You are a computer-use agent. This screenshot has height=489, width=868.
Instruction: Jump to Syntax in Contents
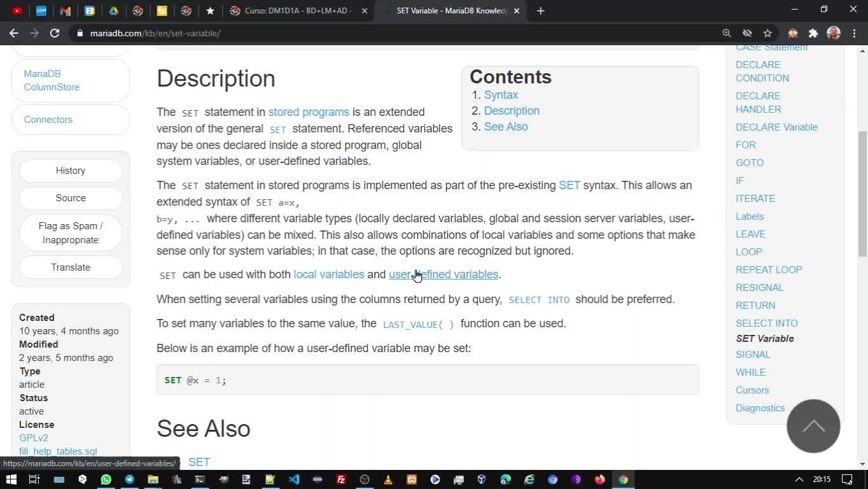[501, 95]
